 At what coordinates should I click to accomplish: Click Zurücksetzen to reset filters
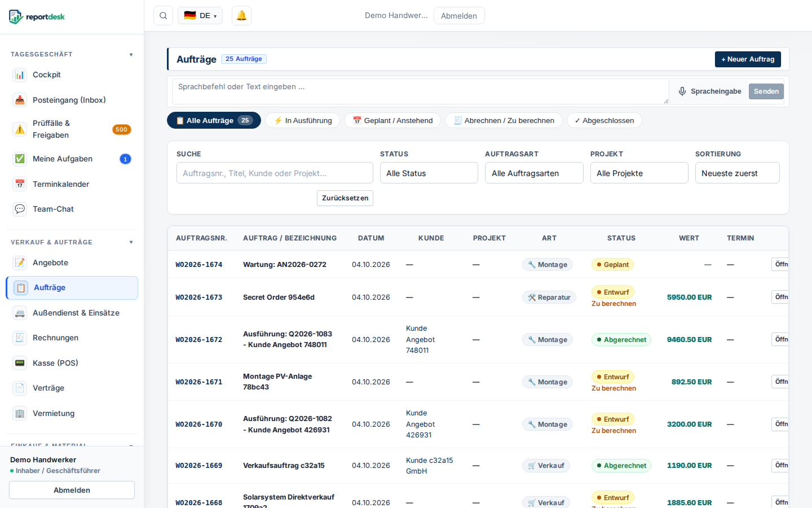(x=345, y=198)
